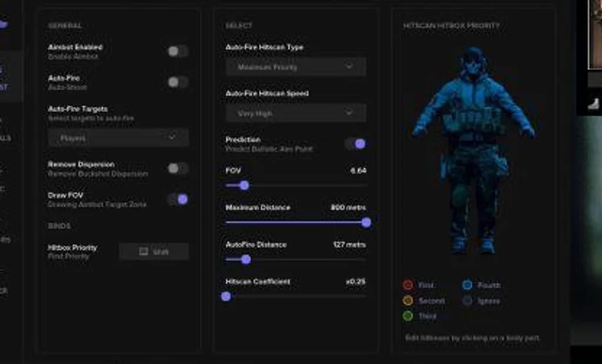Screen dimensions: 602x364
Task: Click the HITSCAN HITBOX PRIORITY heading
Action: [451, 26]
